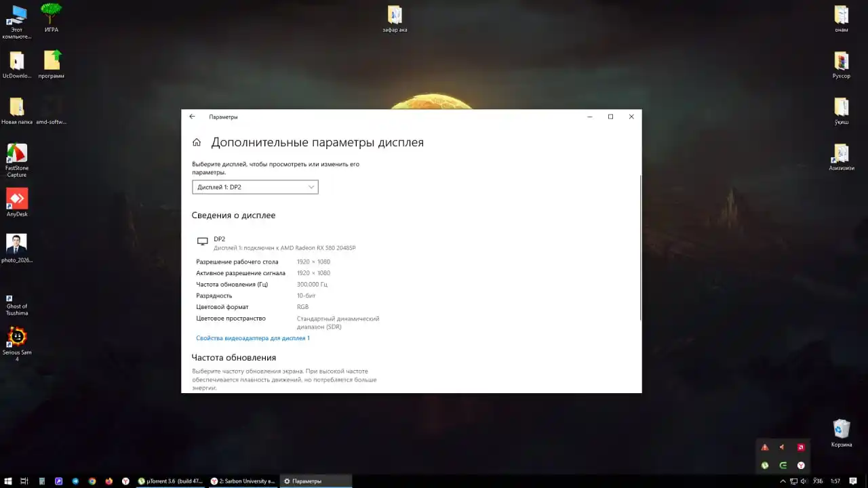Click the Settings window vertical scrollbar
868x488 pixels.
coord(640,247)
